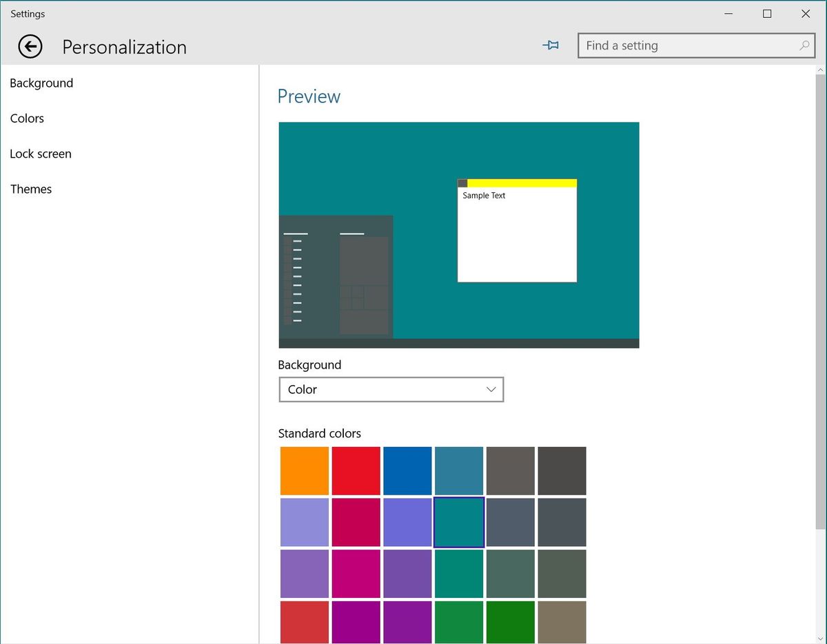Select the orange standard color swatch

coord(304,470)
